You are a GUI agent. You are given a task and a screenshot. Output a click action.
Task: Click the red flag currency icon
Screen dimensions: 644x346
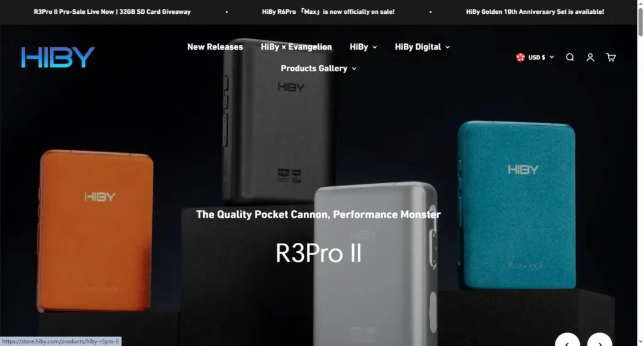pyautogui.click(x=520, y=57)
